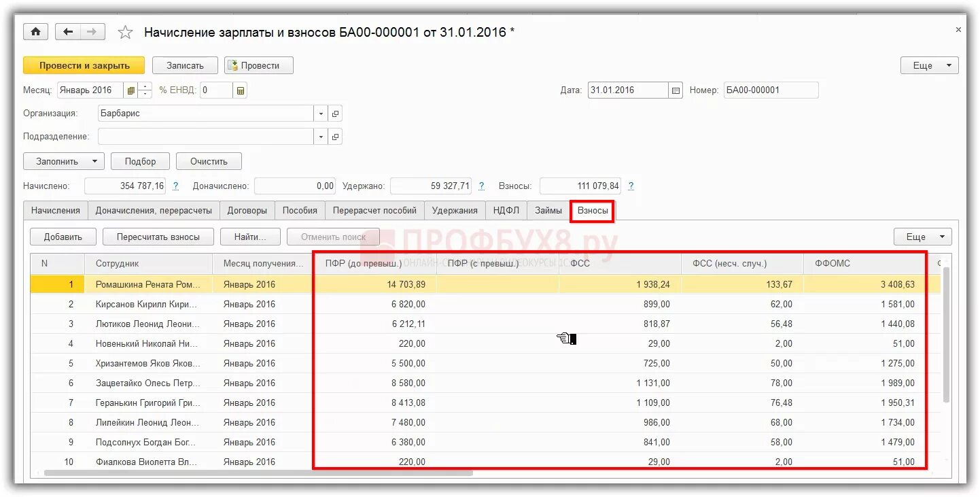Open the Удержания tab
The width and height of the screenshot is (980, 497).
coord(455,211)
